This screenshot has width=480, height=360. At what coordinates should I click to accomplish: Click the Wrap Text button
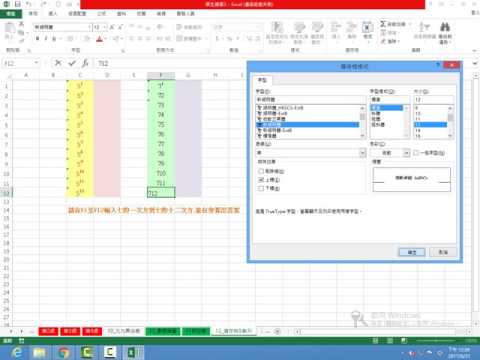[190, 27]
